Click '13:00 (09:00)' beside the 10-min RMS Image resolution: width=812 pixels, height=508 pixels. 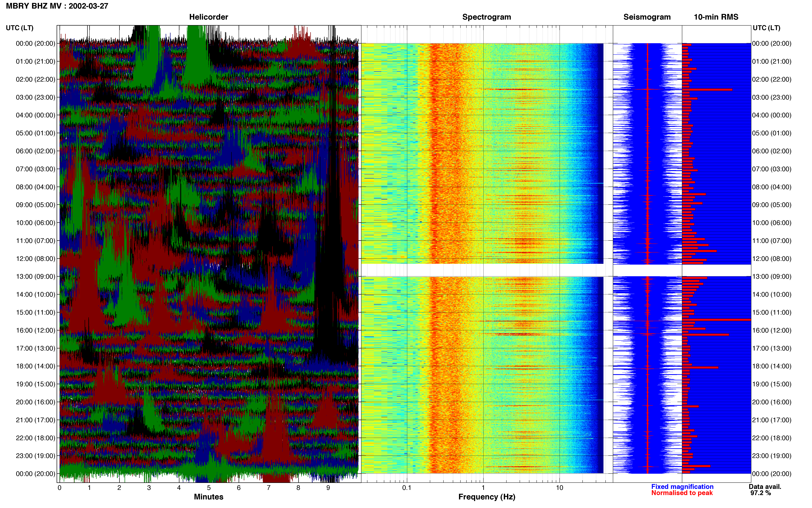pos(772,277)
